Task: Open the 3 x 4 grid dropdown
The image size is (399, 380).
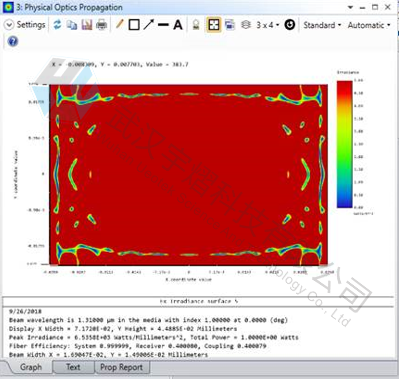Action: click(x=268, y=25)
